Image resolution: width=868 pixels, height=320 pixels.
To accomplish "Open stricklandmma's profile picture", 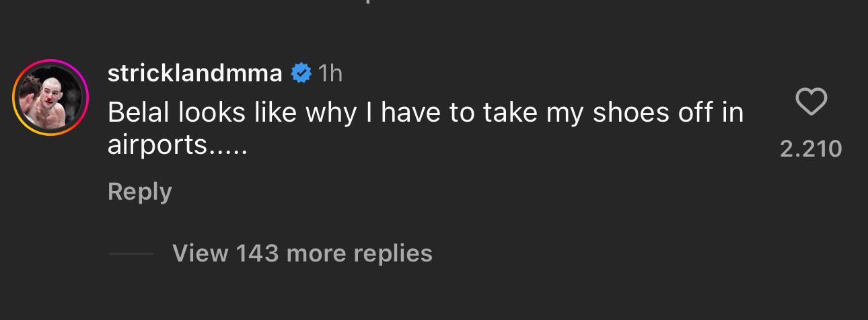I will [x=50, y=97].
